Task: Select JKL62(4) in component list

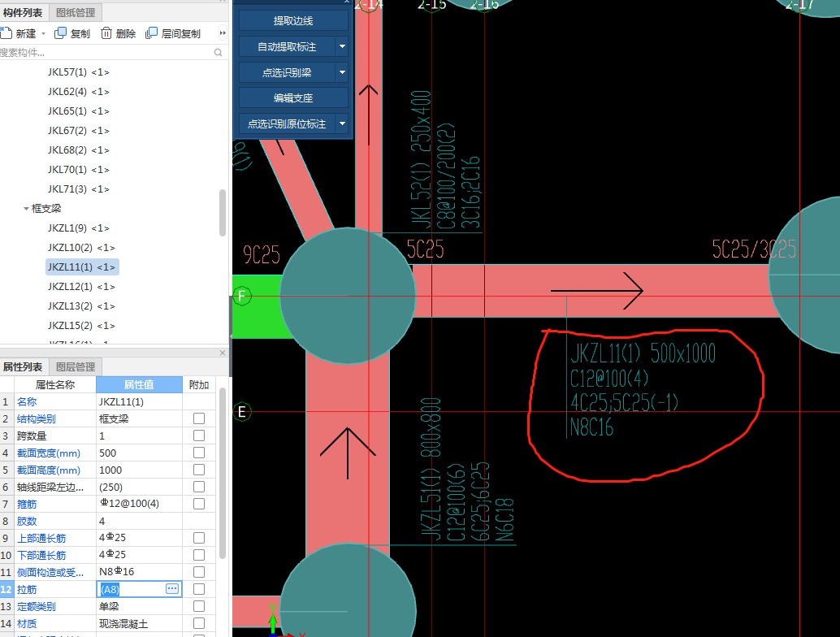Action: point(78,92)
